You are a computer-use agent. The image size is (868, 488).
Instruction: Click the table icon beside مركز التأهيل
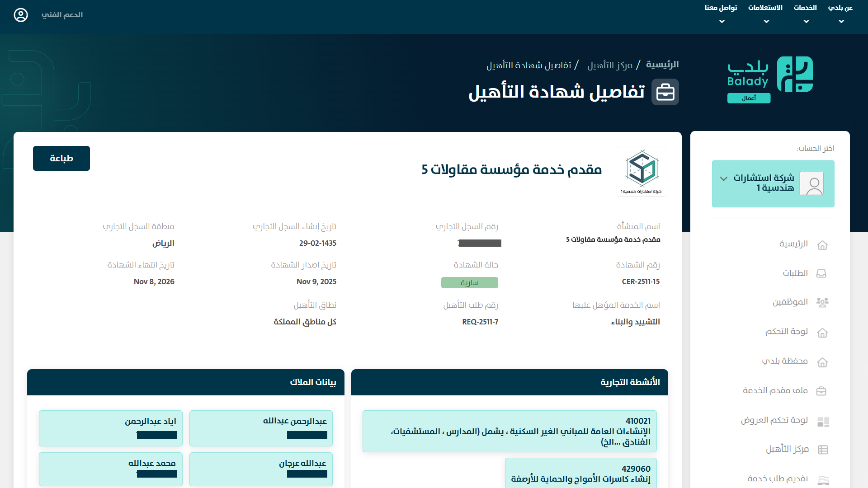tap(823, 450)
